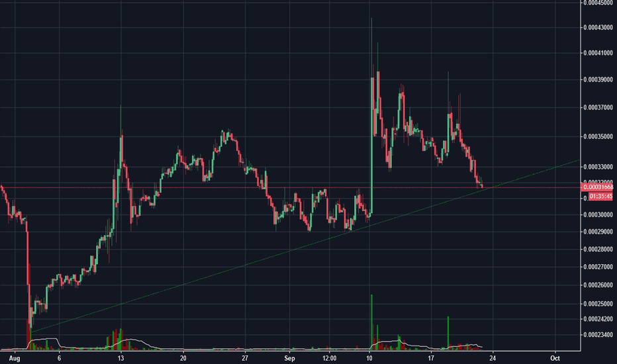Click the 17 date label on time axis
The height and width of the screenshot is (364, 617).
pyautogui.click(x=431, y=358)
